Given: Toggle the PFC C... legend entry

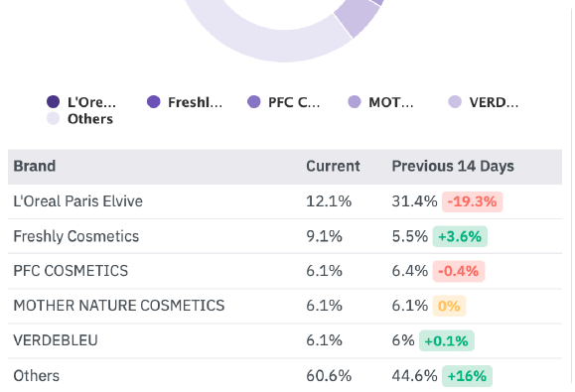Looking at the screenshot, I should [x=283, y=102].
